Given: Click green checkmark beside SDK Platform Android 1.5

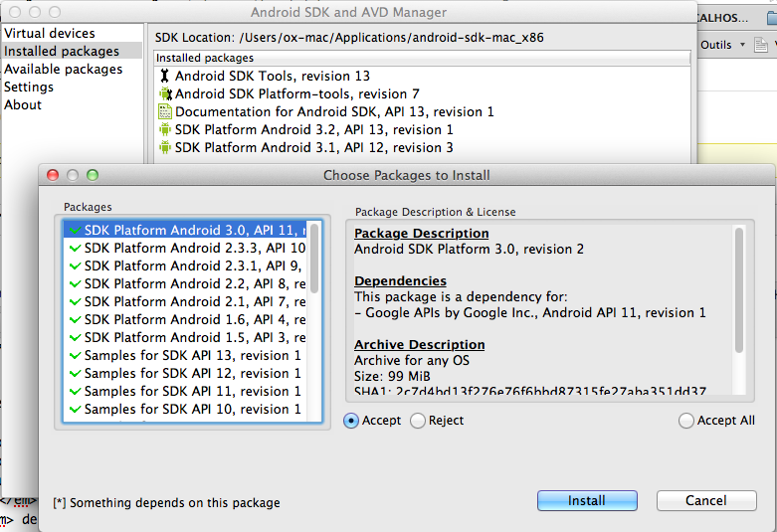Looking at the screenshot, I should [x=75, y=337].
